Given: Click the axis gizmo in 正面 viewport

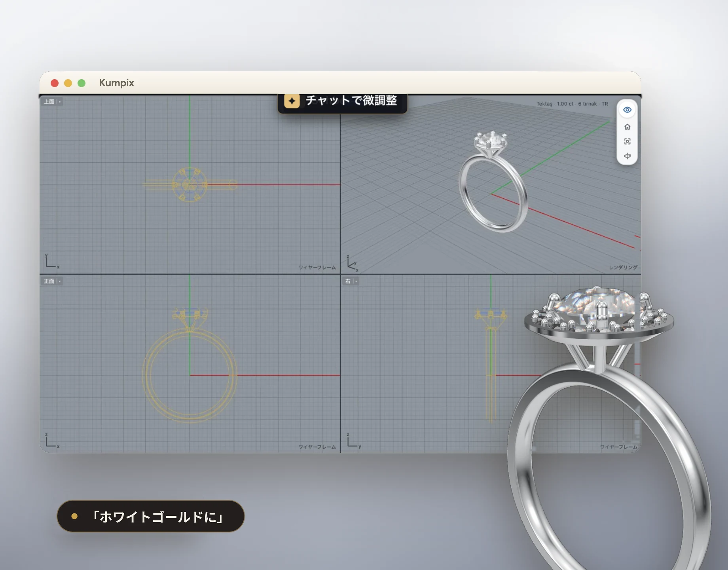Looking at the screenshot, I should coord(52,441).
